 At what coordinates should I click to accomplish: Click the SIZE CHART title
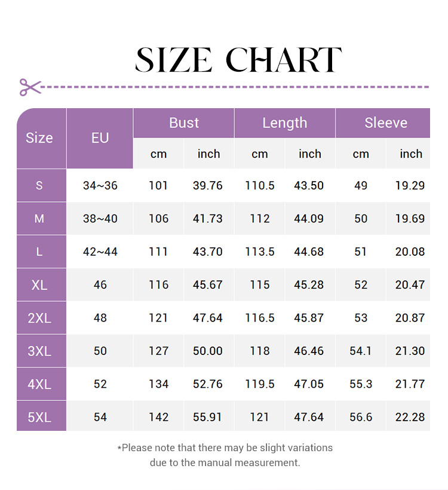238,60
